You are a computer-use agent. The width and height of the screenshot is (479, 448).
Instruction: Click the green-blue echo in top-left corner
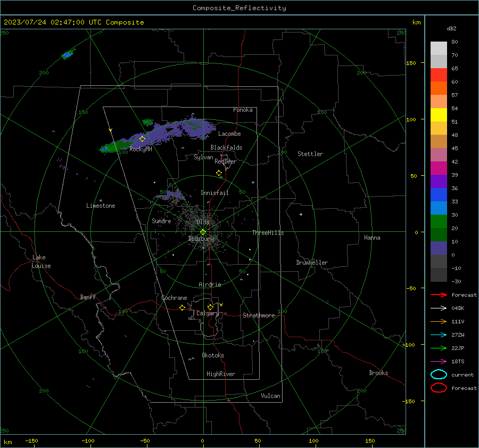click(x=68, y=54)
